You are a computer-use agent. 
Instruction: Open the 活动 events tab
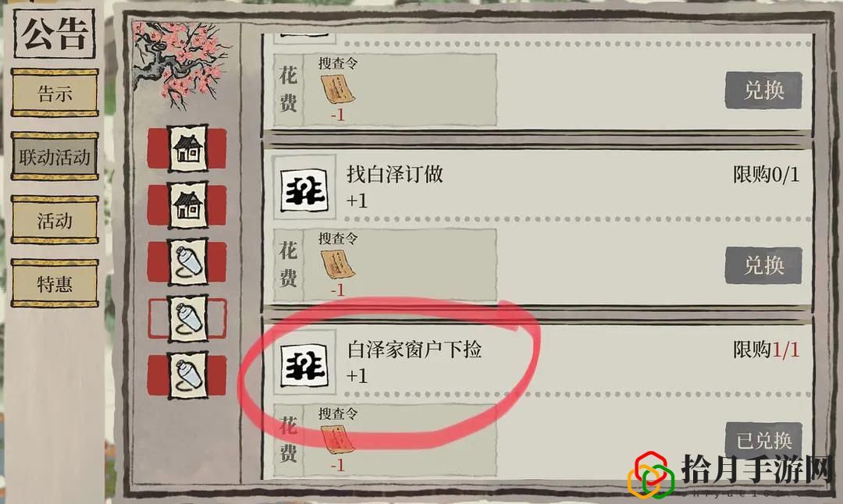point(55,220)
